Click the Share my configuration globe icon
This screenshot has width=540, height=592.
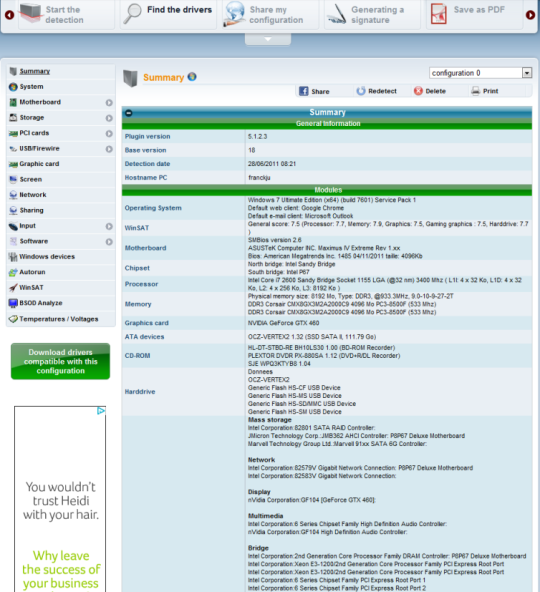[x=234, y=14]
